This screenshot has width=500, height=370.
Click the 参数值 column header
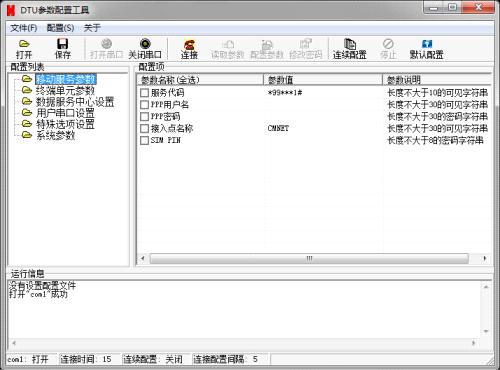click(x=323, y=80)
